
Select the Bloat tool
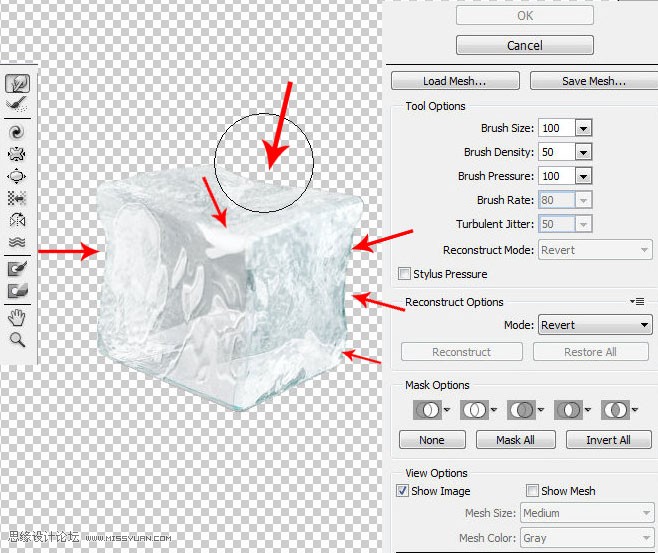pos(17,176)
